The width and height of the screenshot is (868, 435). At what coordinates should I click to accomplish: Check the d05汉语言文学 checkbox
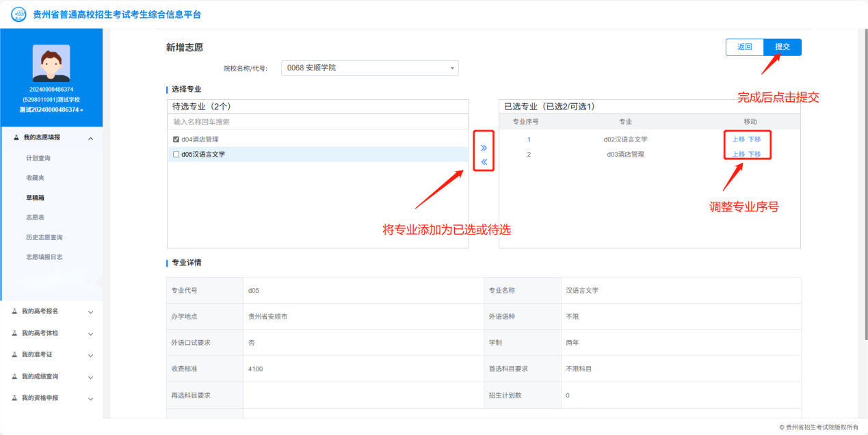tap(176, 155)
